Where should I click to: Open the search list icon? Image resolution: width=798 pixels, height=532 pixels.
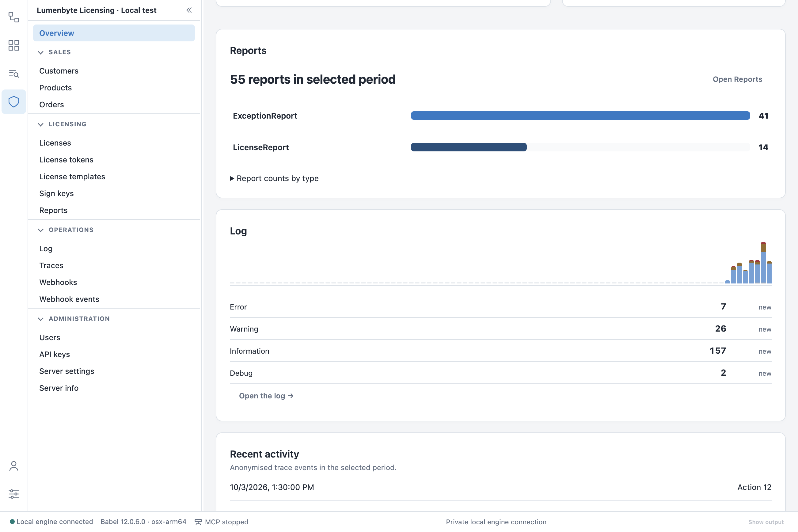(x=13, y=73)
